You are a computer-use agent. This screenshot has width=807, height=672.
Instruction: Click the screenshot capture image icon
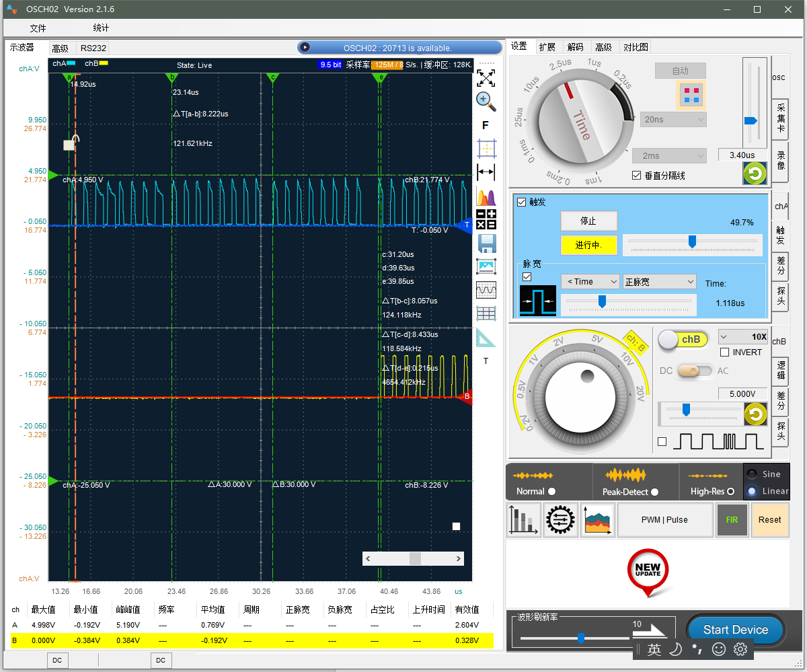point(486,266)
